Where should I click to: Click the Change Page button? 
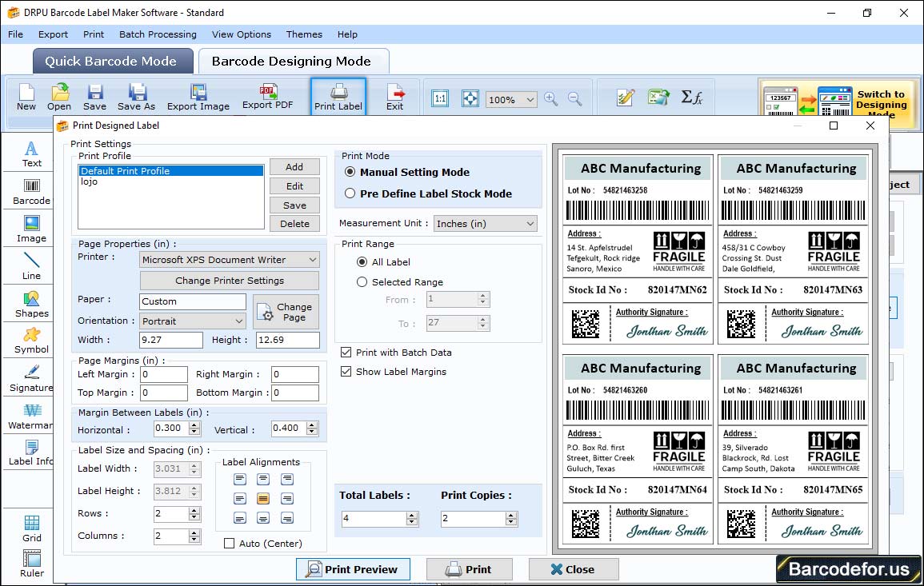(286, 312)
